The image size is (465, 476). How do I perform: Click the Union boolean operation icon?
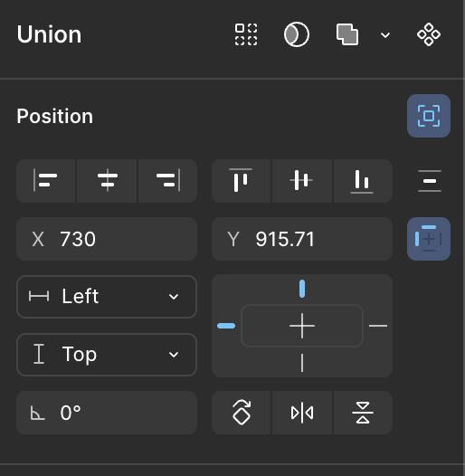coord(347,34)
